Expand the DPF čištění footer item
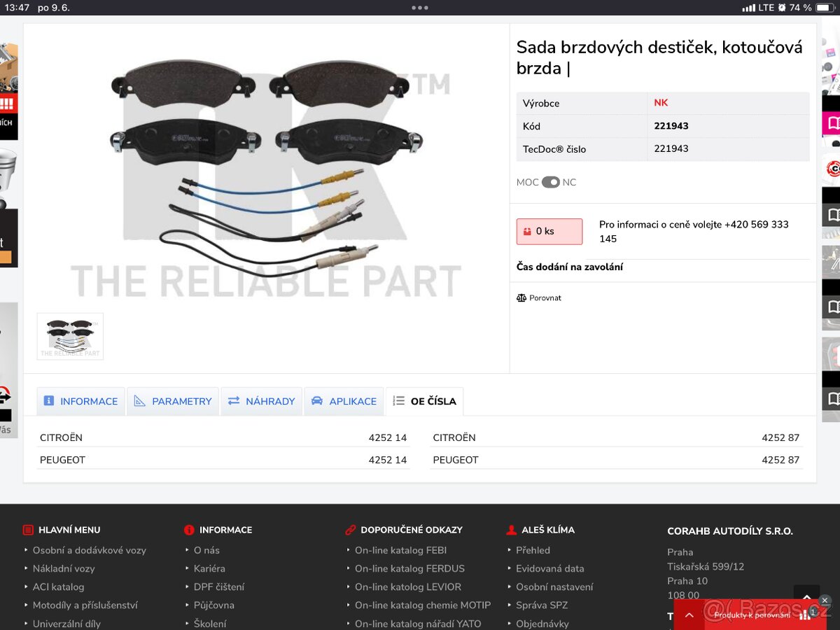Image resolution: width=840 pixels, height=630 pixels. tap(218, 587)
